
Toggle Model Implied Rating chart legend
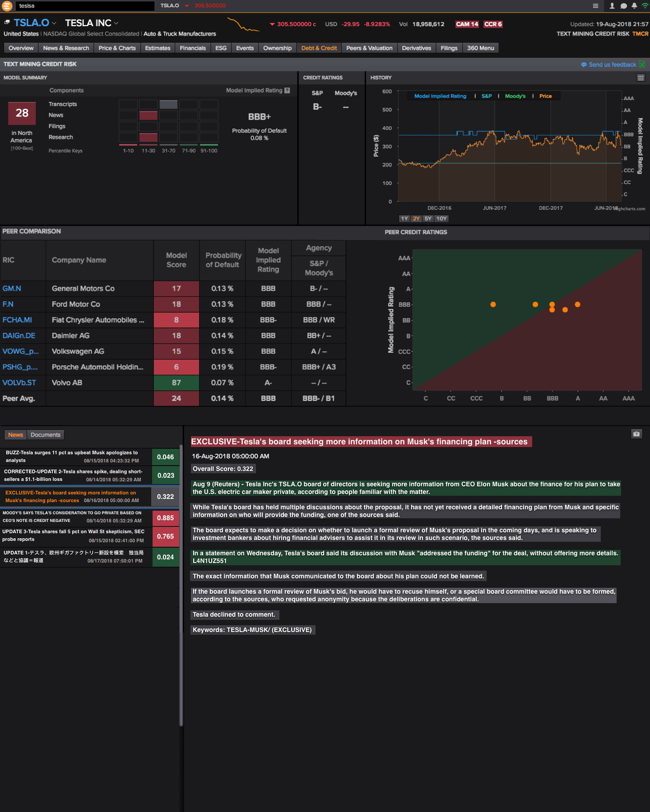(440, 96)
